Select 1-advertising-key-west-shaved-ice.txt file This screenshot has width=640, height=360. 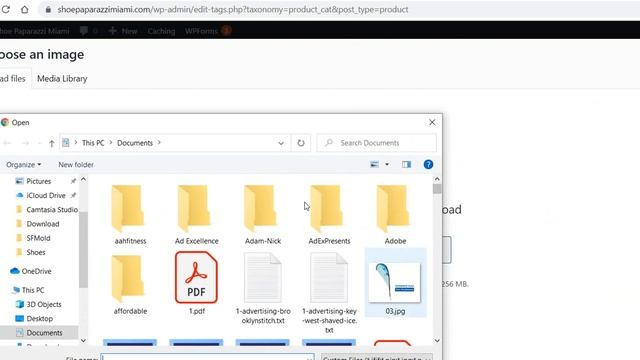click(x=329, y=293)
